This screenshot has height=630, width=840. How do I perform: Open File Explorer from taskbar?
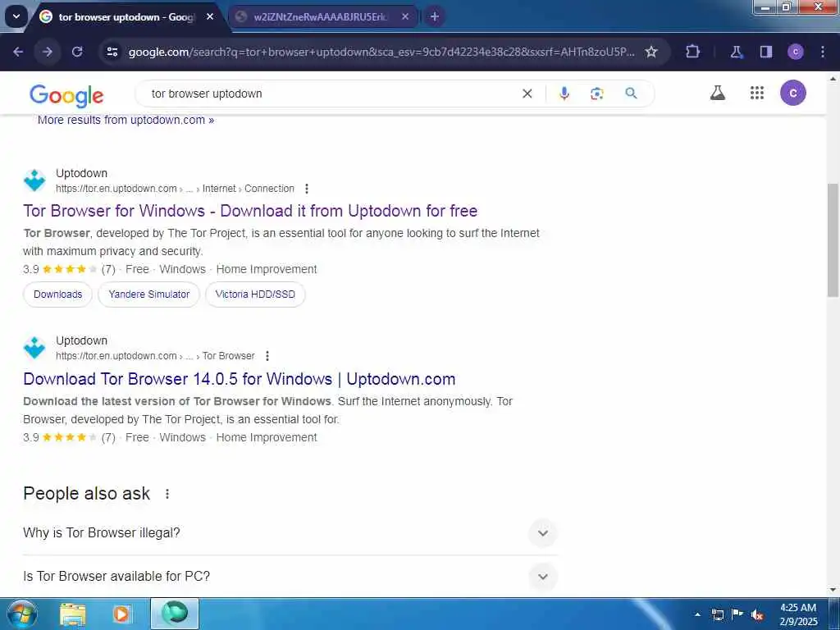(x=73, y=614)
